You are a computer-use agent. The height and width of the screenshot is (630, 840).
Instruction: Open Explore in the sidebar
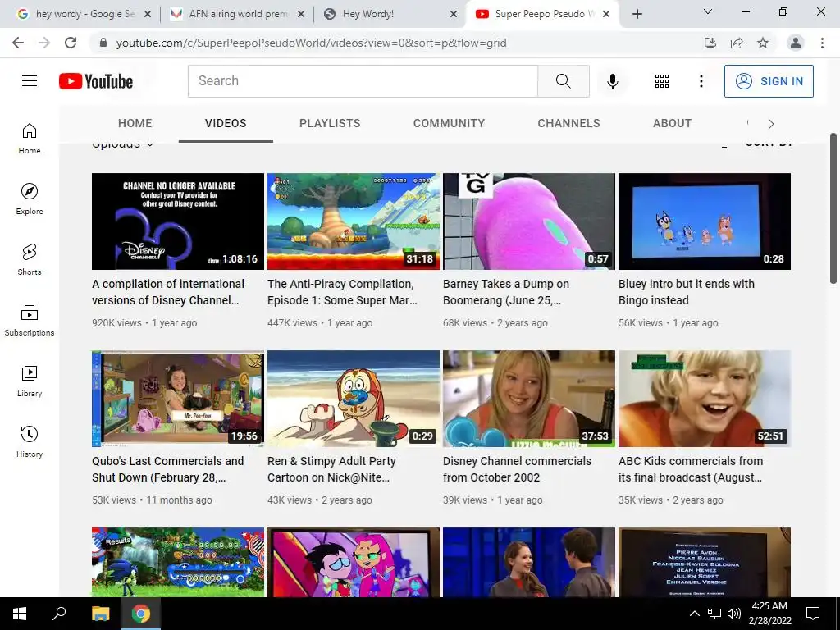tap(30, 199)
